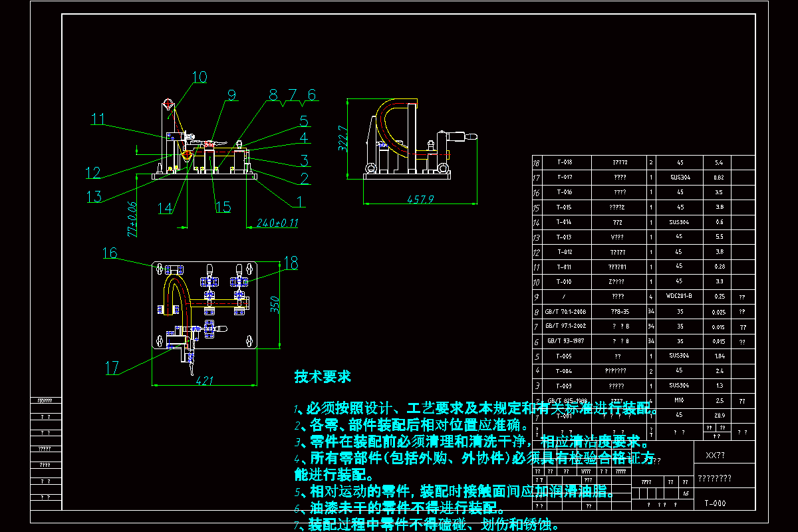Select the GB/T 97.1-2002 standard cell

(565, 327)
